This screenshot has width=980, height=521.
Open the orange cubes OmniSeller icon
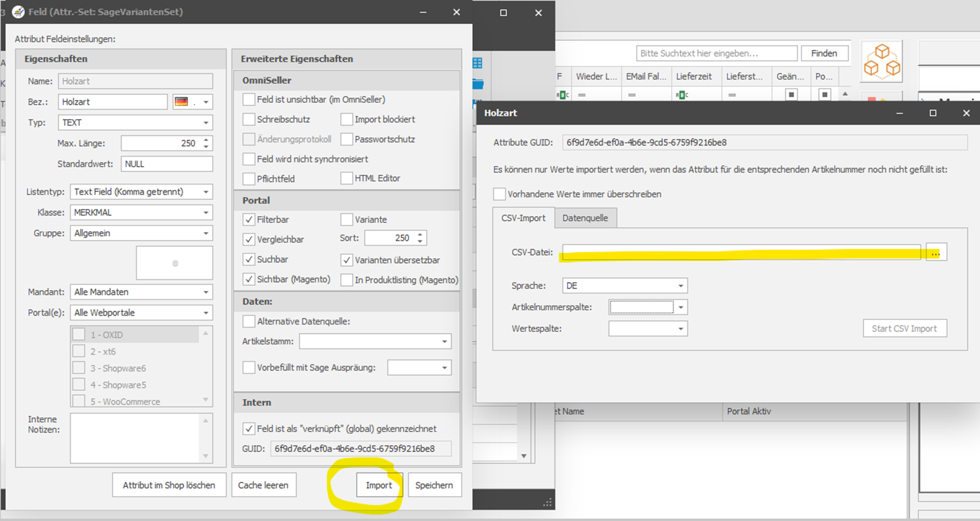click(x=882, y=61)
